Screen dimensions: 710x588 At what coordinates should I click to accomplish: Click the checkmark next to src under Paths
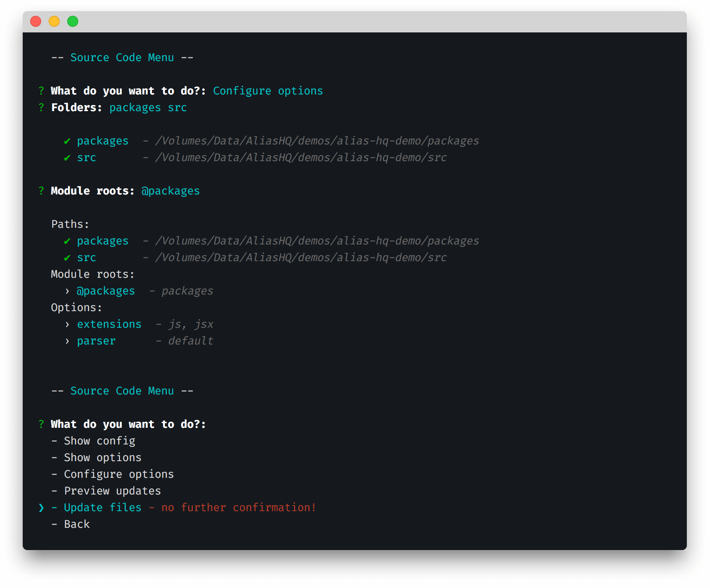68,258
